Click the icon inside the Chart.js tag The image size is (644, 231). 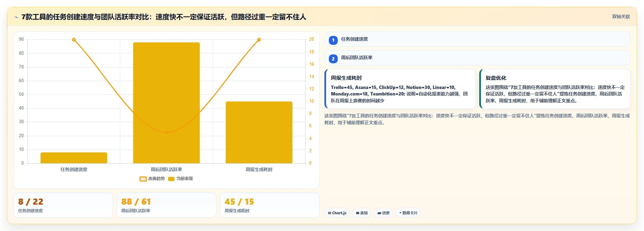pyautogui.click(x=330, y=213)
